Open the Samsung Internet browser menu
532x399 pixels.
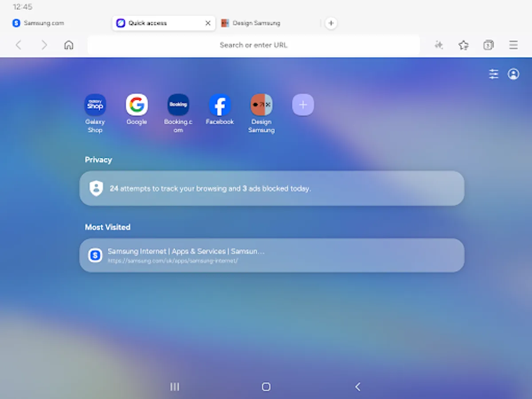[x=513, y=45]
